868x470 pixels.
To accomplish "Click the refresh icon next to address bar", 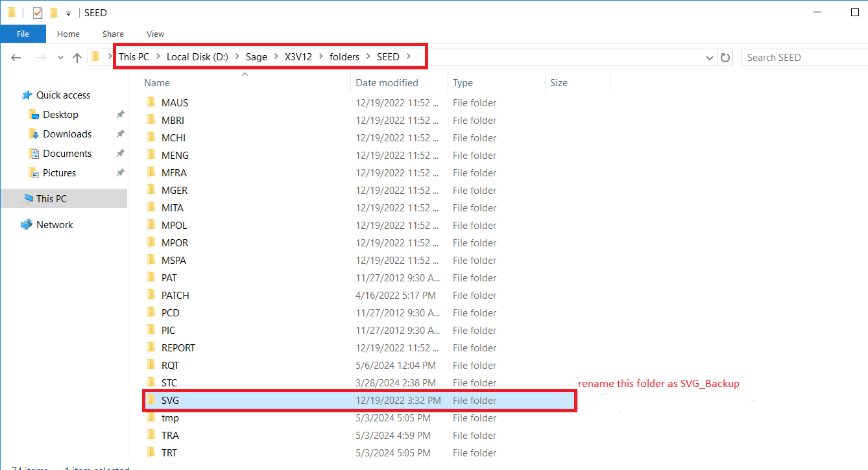I will point(725,57).
